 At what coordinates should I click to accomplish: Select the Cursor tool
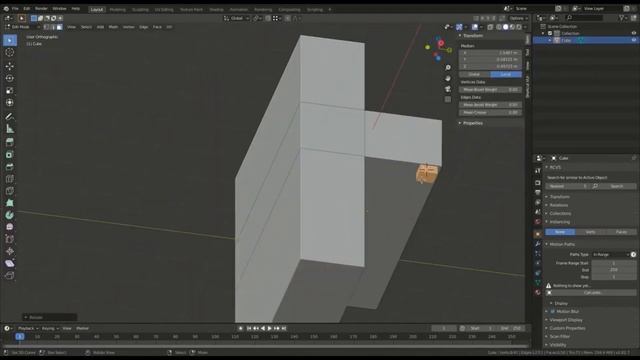click(x=10, y=52)
